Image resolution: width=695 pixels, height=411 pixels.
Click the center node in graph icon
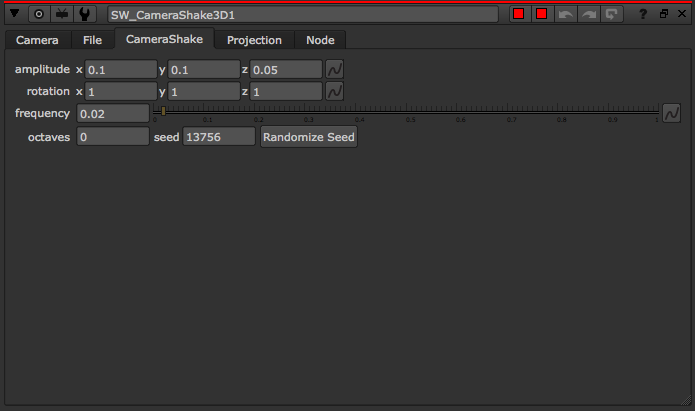coord(39,15)
